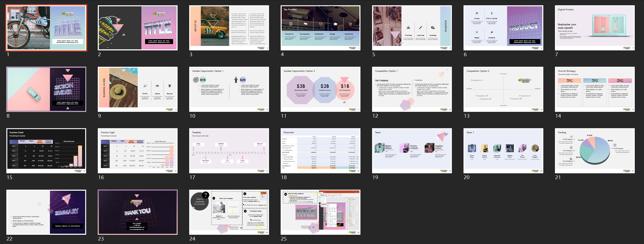Select slide 23 Thank You thumbnail
The width and height of the screenshot is (644, 244).
coord(138,212)
